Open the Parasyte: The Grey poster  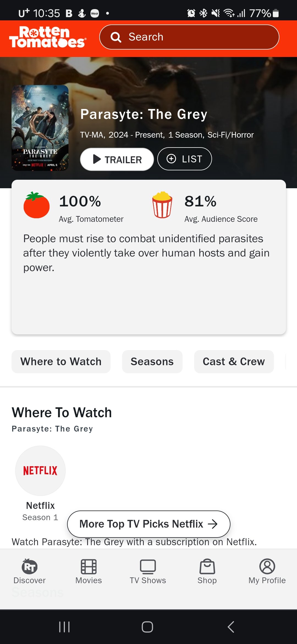[40, 128]
